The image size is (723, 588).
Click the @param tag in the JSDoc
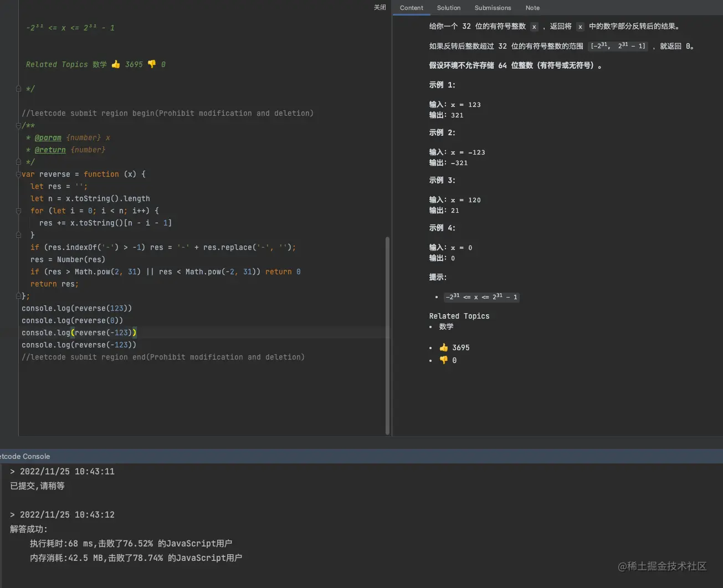click(x=48, y=137)
